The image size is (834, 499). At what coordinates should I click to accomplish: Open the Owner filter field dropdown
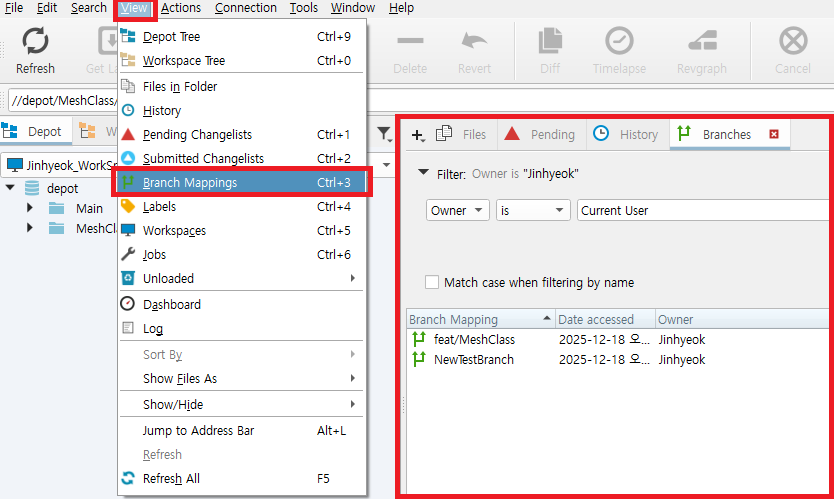click(x=457, y=210)
